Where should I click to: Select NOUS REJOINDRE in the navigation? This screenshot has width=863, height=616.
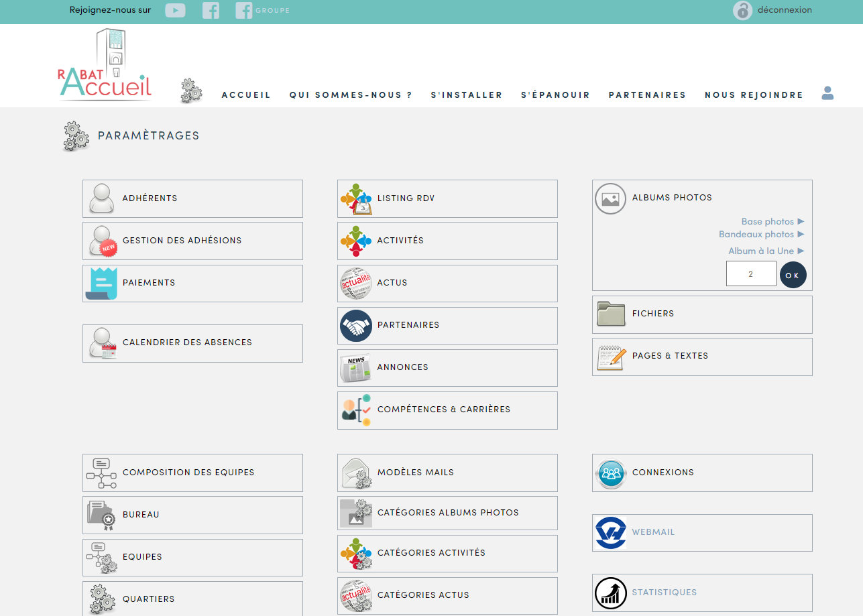coord(754,95)
